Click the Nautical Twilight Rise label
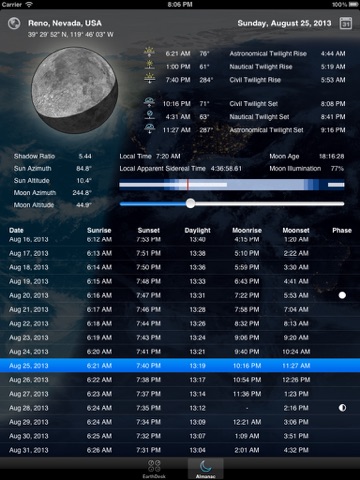The image size is (360, 480). [261, 67]
